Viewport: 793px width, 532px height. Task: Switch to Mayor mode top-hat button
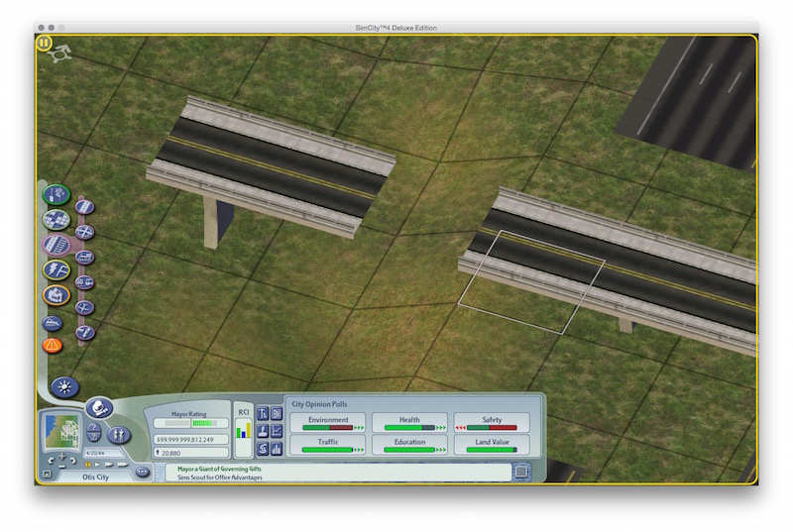pyautogui.click(x=99, y=408)
